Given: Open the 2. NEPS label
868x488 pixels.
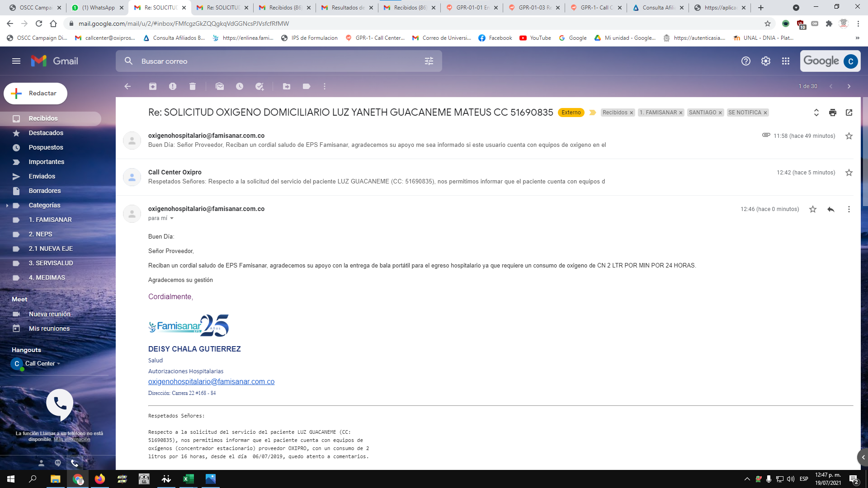Looking at the screenshot, I should coord(51,234).
